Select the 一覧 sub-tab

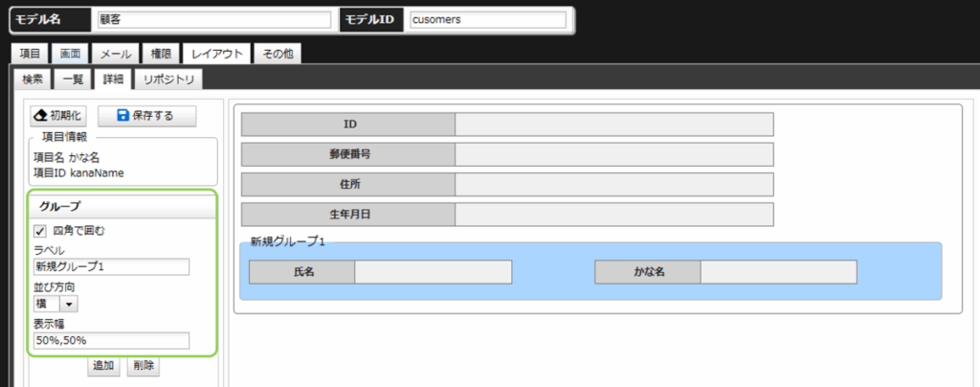[x=74, y=80]
